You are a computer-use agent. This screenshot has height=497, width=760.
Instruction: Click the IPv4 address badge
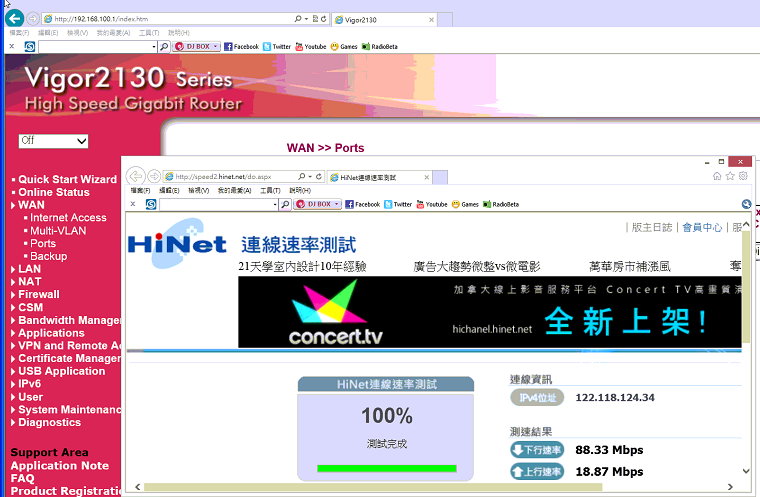pos(537,398)
